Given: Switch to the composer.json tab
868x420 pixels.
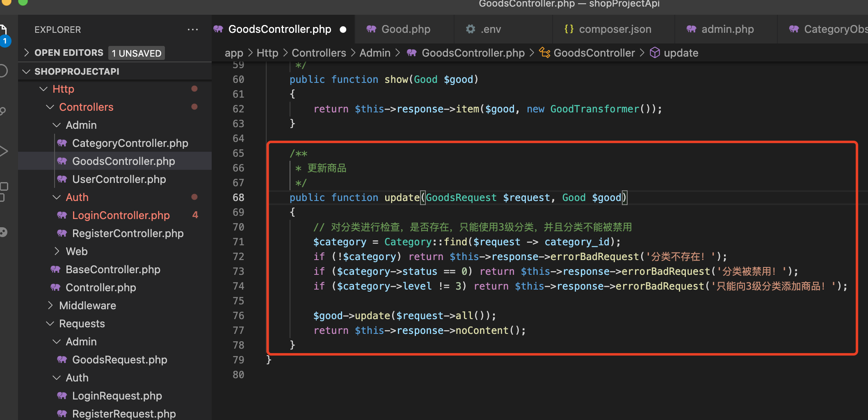Looking at the screenshot, I should (x=614, y=29).
